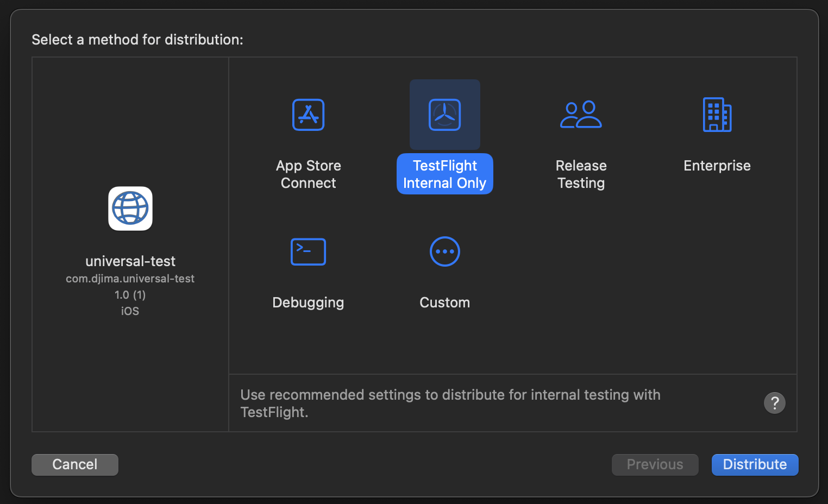The height and width of the screenshot is (504, 828).
Task: Choose the Release Testing people icon
Action: pyautogui.click(x=581, y=115)
